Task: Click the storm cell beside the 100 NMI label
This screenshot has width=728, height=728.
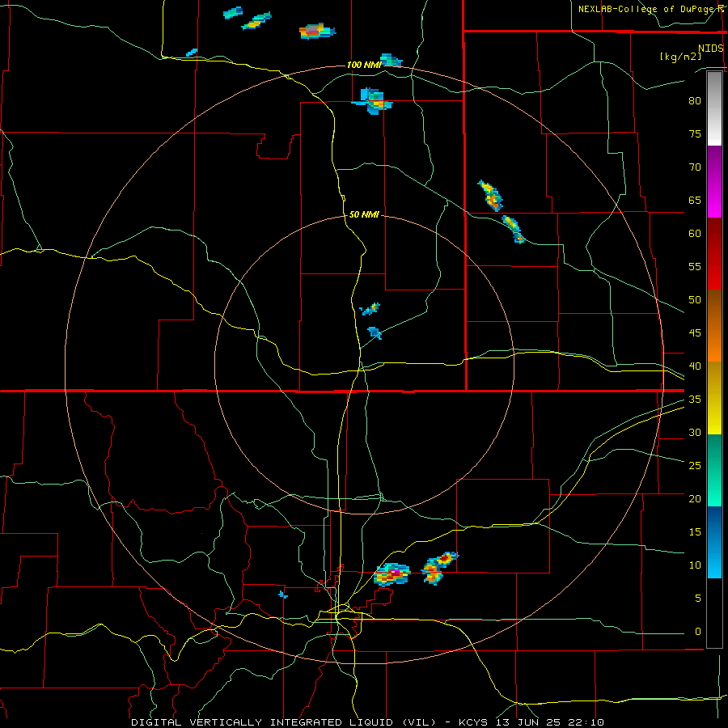Action: tap(391, 61)
